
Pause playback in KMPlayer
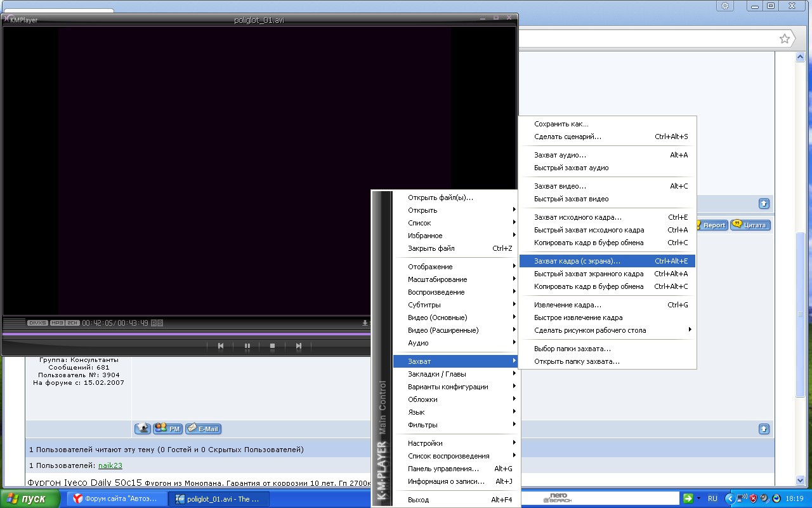[247, 346]
